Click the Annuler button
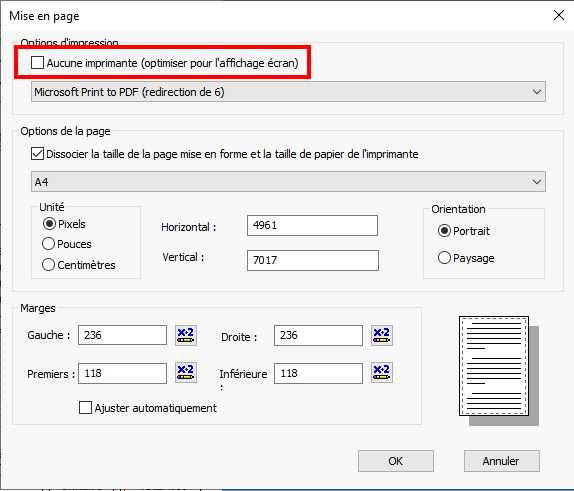Viewport: 574px width, 491px height. [502, 461]
